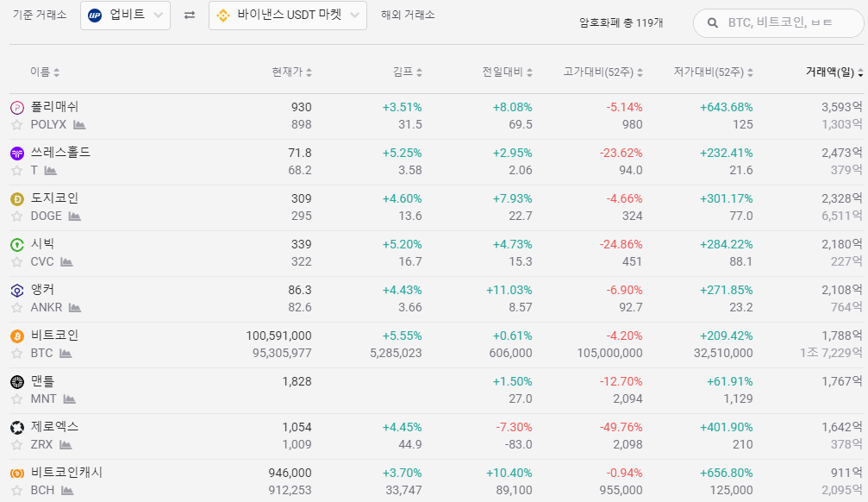This screenshot has height=502, width=868.
Task: Sort the table by 현재가 column
Action: (x=291, y=72)
